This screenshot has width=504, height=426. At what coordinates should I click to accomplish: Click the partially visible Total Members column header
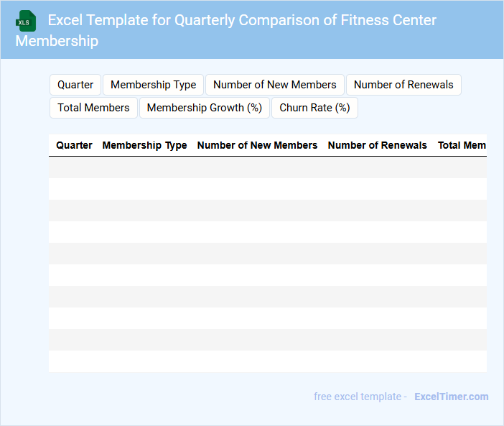[462, 145]
